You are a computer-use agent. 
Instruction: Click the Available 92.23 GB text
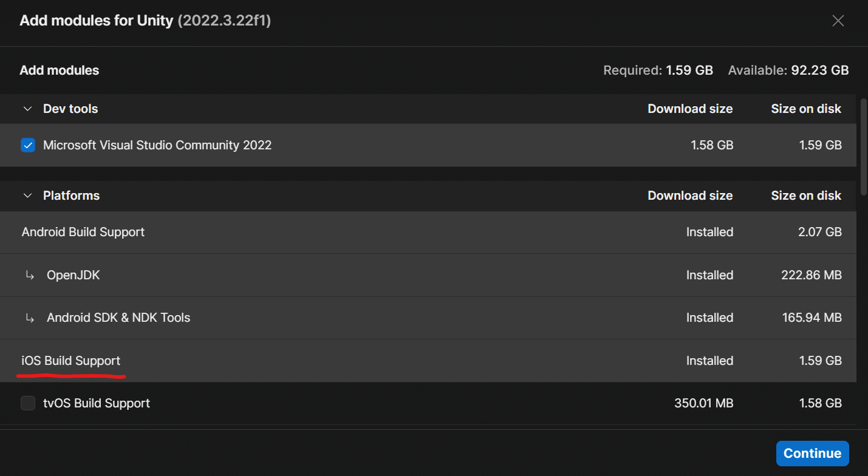click(788, 70)
